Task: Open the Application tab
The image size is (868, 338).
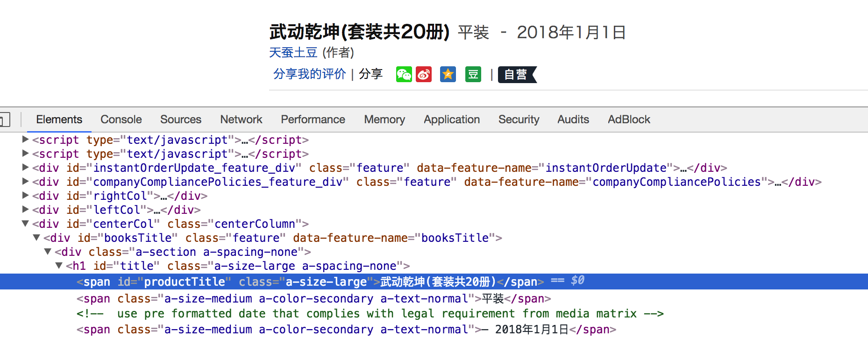Action: point(452,120)
